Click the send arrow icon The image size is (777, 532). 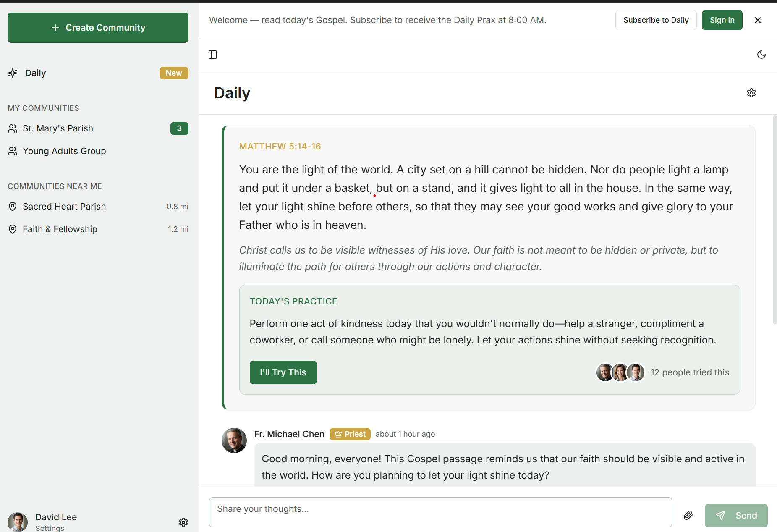tap(721, 515)
